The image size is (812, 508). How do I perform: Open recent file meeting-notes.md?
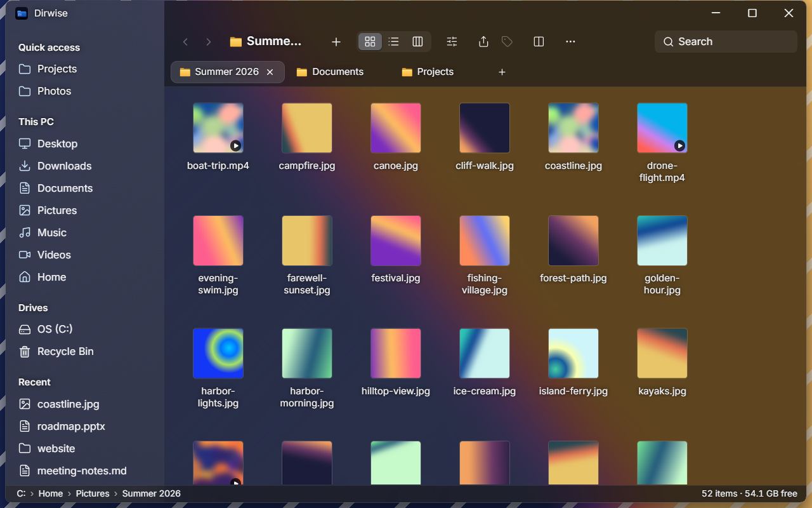[x=85, y=471]
